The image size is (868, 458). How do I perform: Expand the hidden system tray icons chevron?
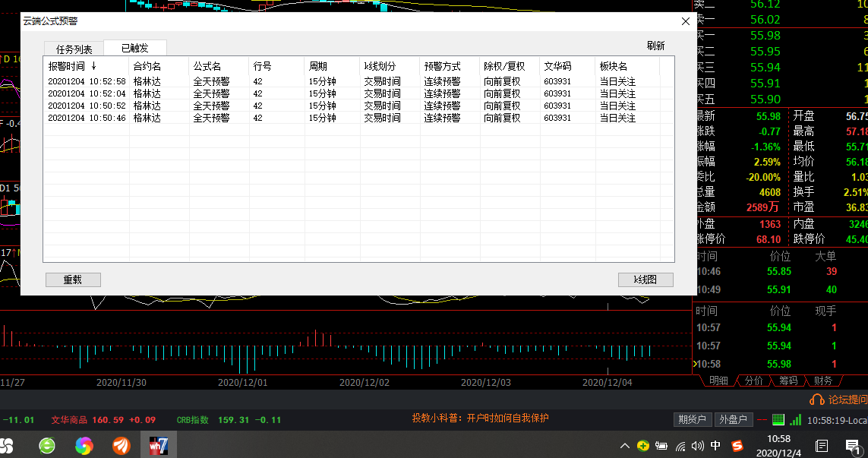624,445
